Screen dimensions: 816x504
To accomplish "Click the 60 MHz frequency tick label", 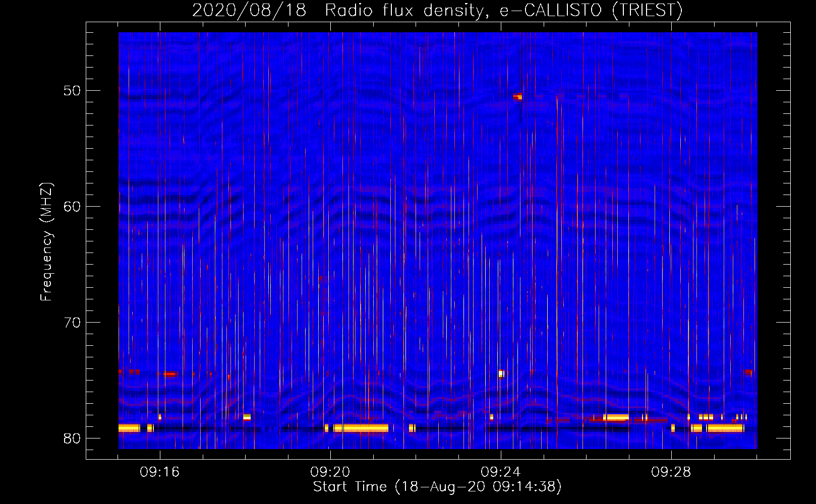I will pos(72,207).
